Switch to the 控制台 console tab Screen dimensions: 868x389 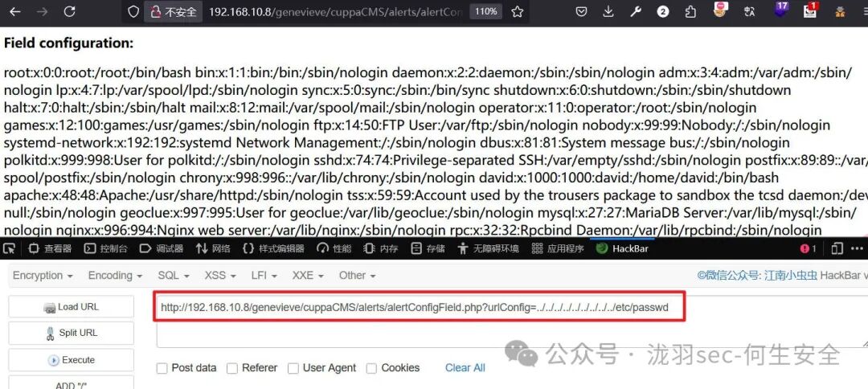(106, 248)
